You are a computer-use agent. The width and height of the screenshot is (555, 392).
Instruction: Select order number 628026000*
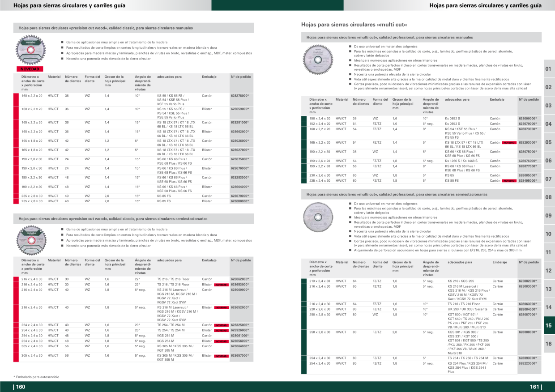pos(240,141)
